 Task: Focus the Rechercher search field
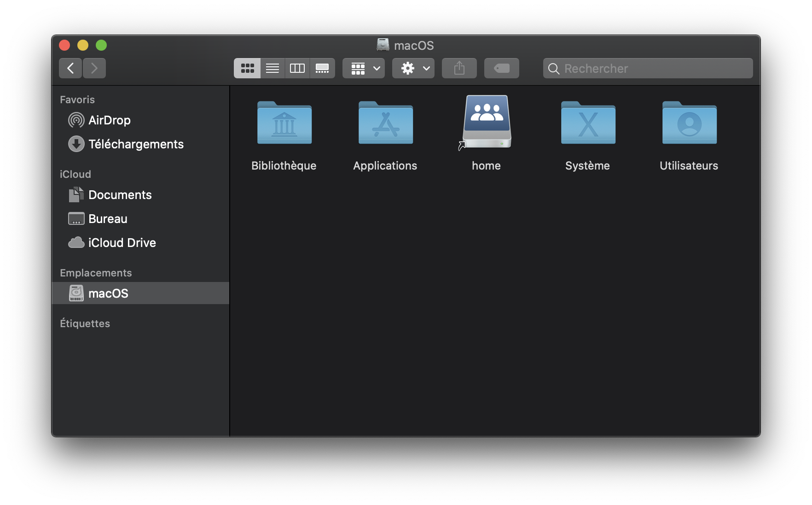pyautogui.click(x=648, y=68)
